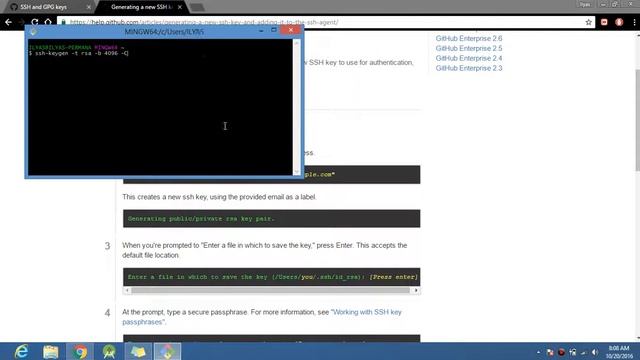The image size is (640, 360).
Task: Open the MINGW64 terminal window icon menu
Action: pos(33,31)
